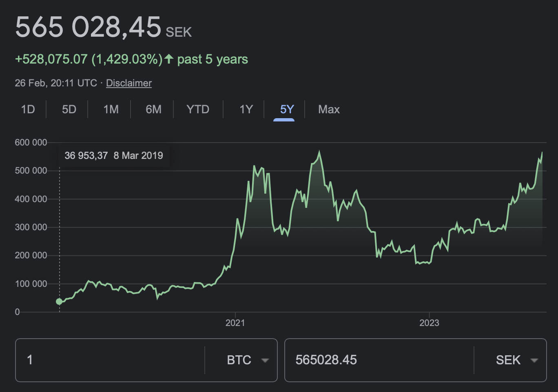Show the YTD performance
This screenshot has width=558, height=392.
[x=198, y=109]
